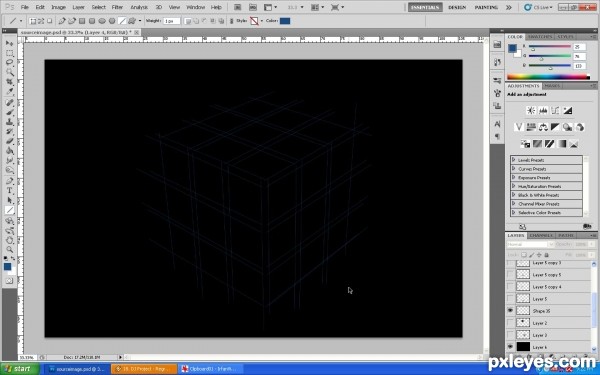Add a Brightness/Contrast adjustment
This screenshot has height=375, width=600.
click(531, 111)
